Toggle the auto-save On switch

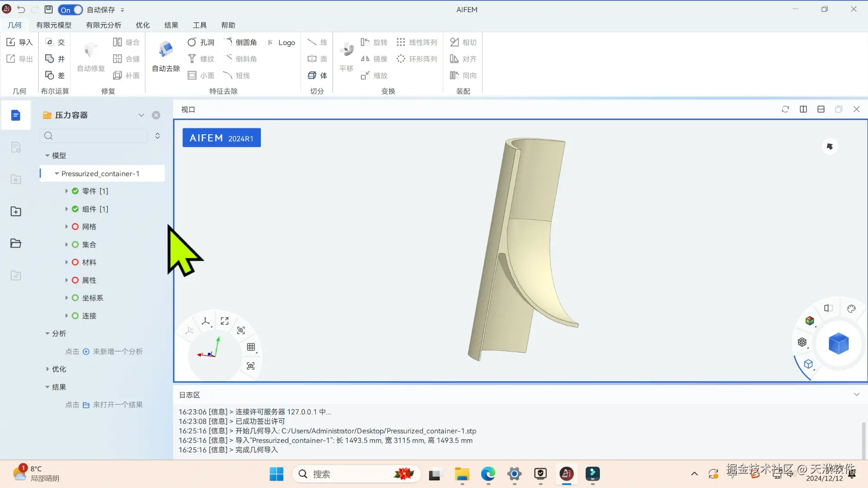70,9
